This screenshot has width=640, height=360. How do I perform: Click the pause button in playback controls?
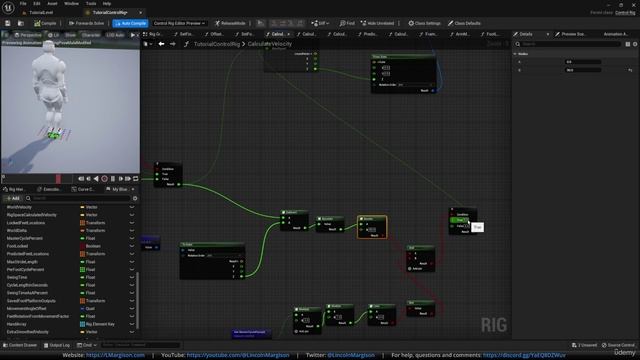pyautogui.click(x=113, y=179)
